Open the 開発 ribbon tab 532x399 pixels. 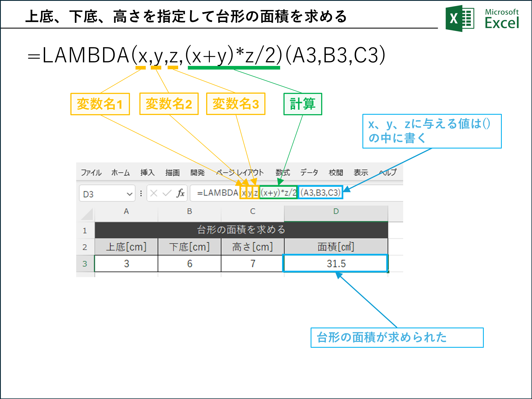[x=198, y=172]
